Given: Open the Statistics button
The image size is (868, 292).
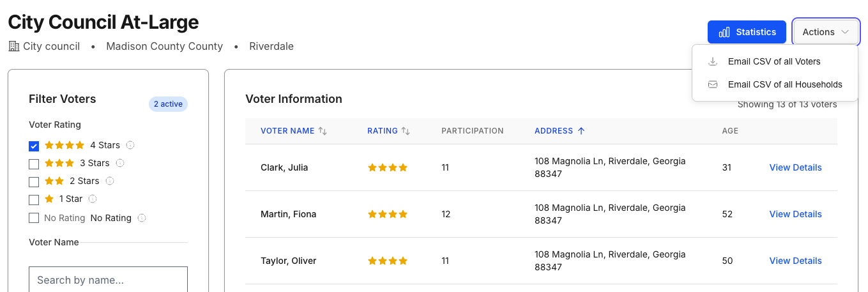Looking at the screenshot, I should point(747,32).
